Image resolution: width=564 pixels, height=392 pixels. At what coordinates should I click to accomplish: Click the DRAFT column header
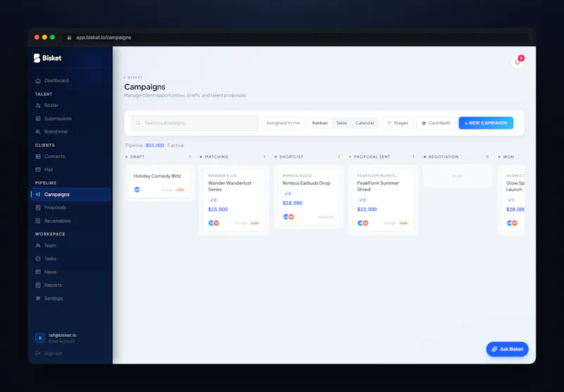point(137,157)
